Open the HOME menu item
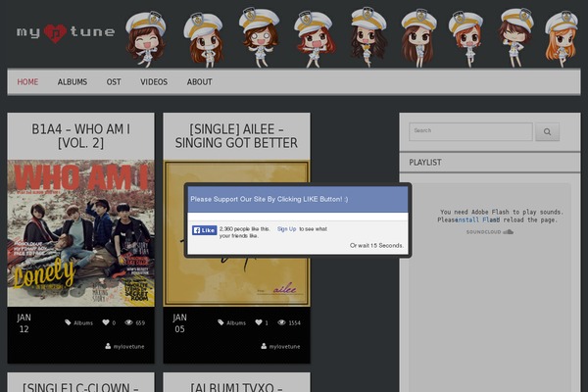588x392 pixels. tap(27, 81)
